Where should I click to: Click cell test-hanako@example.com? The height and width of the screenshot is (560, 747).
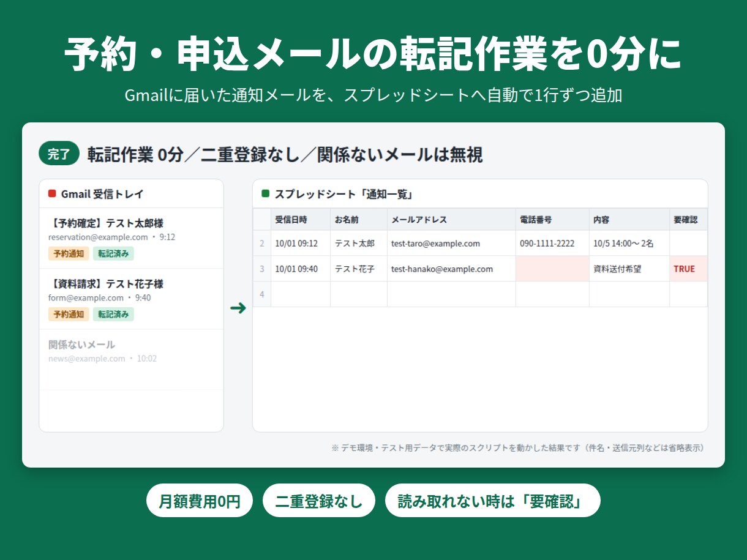tap(451, 269)
